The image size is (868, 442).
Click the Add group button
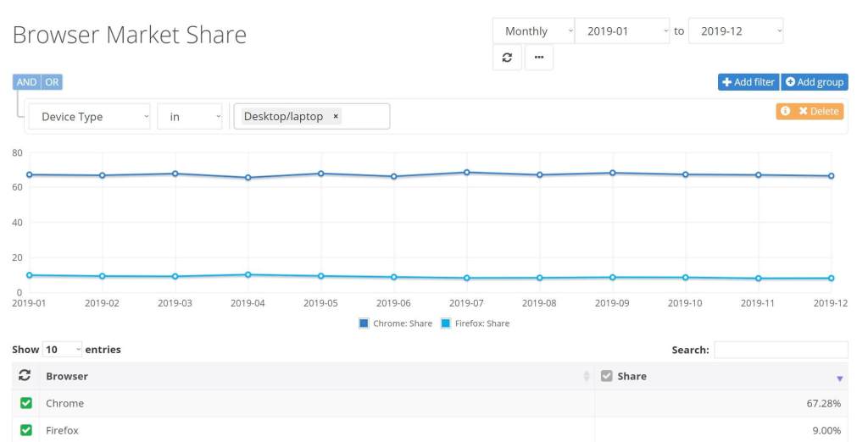[x=814, y=82]
